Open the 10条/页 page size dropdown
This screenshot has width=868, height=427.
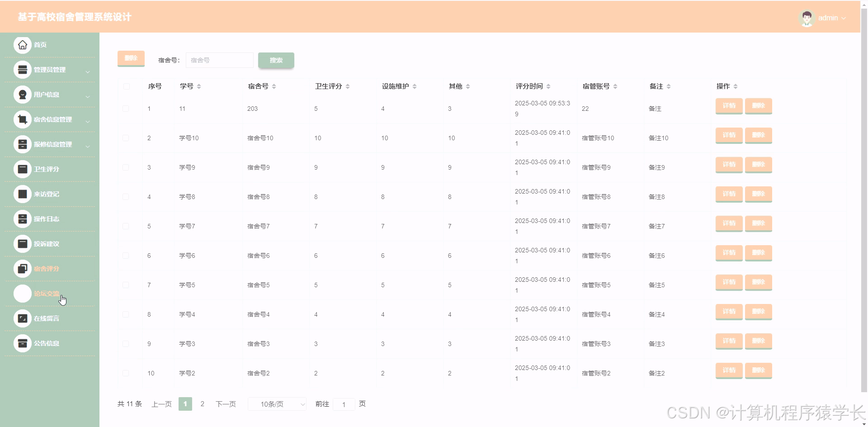[x=276, y=404]
